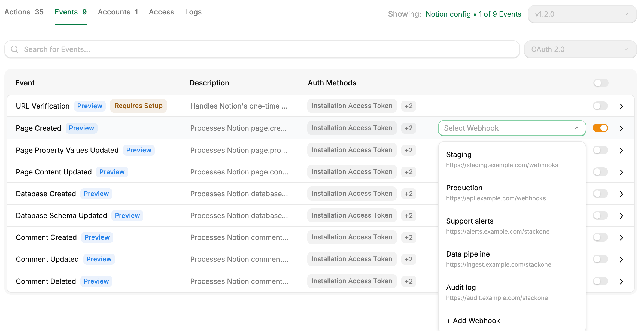This screenshot has height=331, width=644.
Task: Collapse the Select Webhook dropdown
Action: 512,128
